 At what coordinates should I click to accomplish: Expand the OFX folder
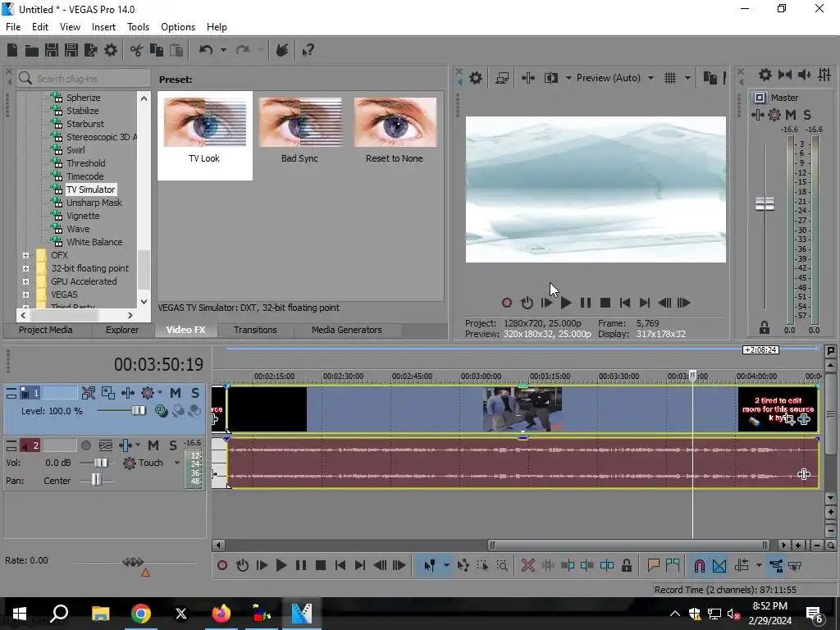click(x=25, y=255)
